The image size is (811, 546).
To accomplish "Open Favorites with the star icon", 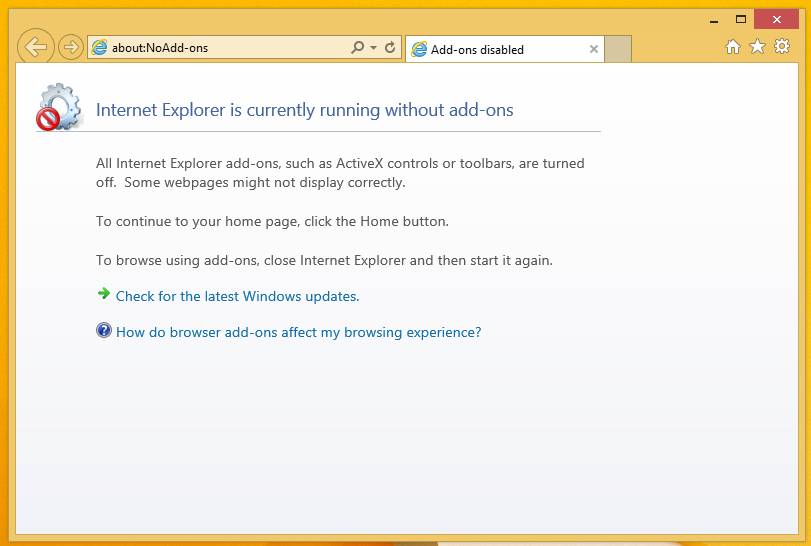I will [x=757, y=47].
